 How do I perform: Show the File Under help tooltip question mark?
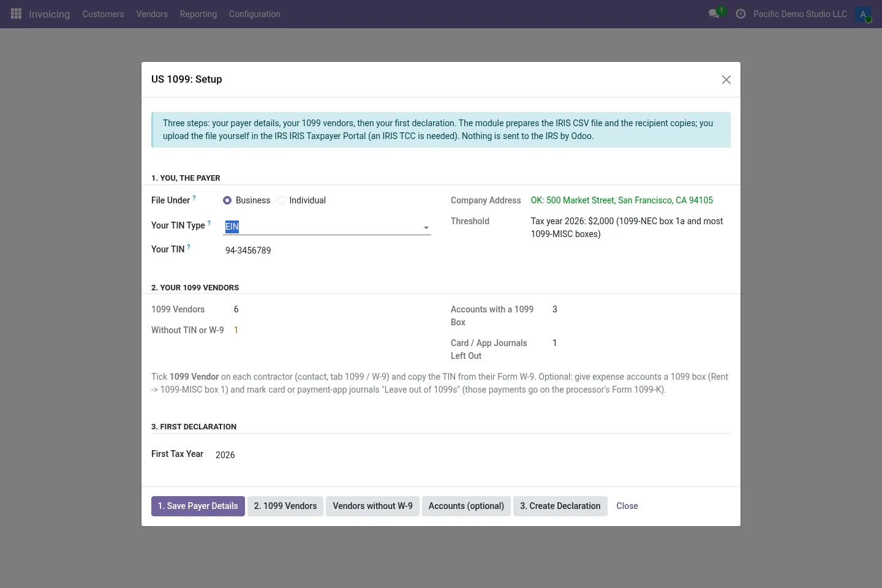click(194, 197)
